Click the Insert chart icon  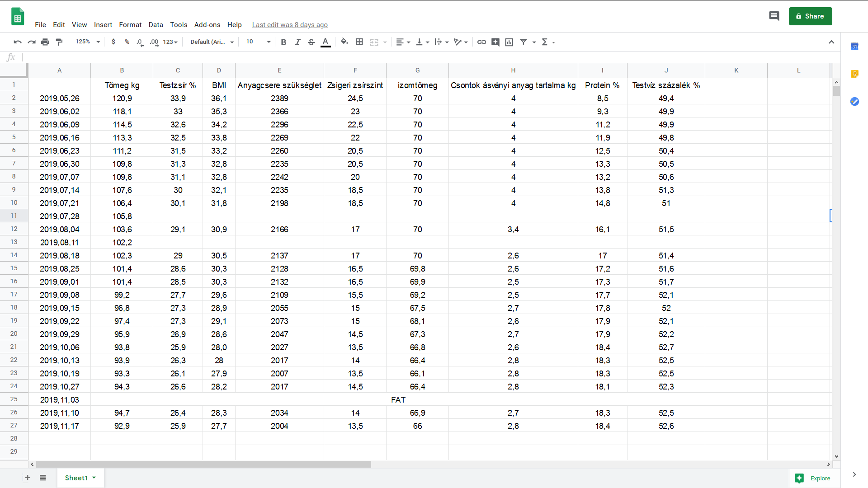click(x=509, y=42)
